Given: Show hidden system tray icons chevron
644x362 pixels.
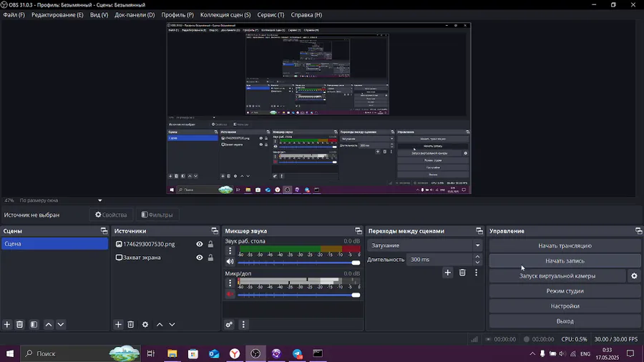Looking at the screenshot, I should [532, 353].
